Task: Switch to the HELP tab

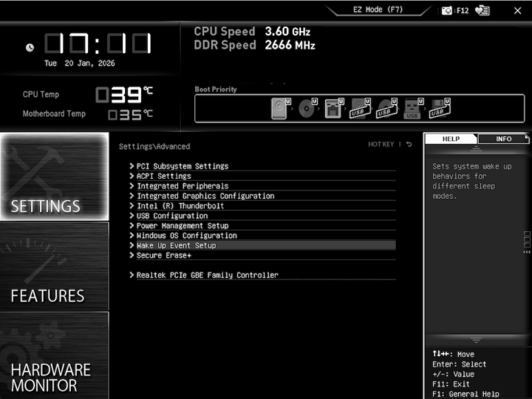Action: [451, 139]
